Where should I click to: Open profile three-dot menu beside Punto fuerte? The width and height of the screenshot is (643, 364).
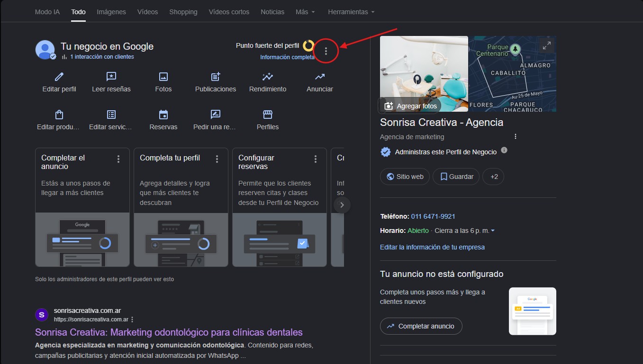326,51
